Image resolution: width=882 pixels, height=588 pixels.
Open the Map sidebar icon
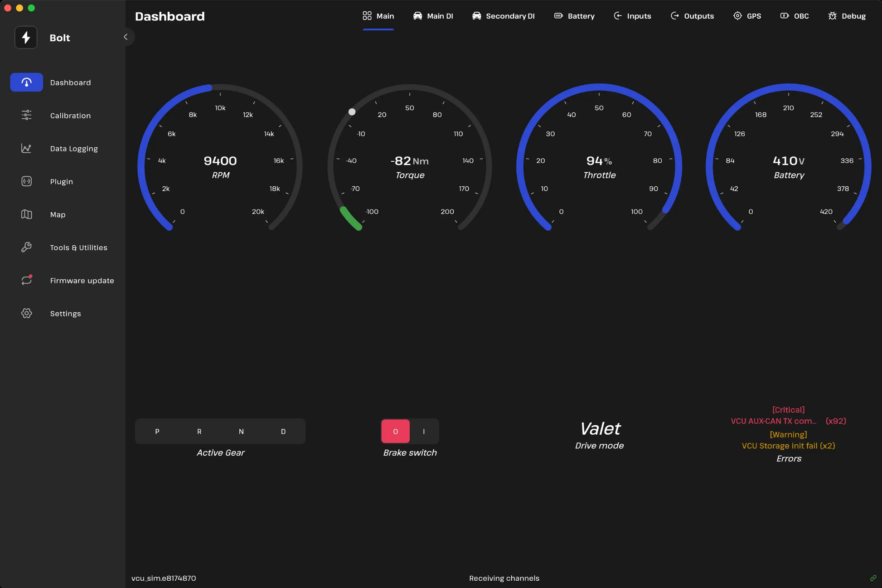click(26, 214)
